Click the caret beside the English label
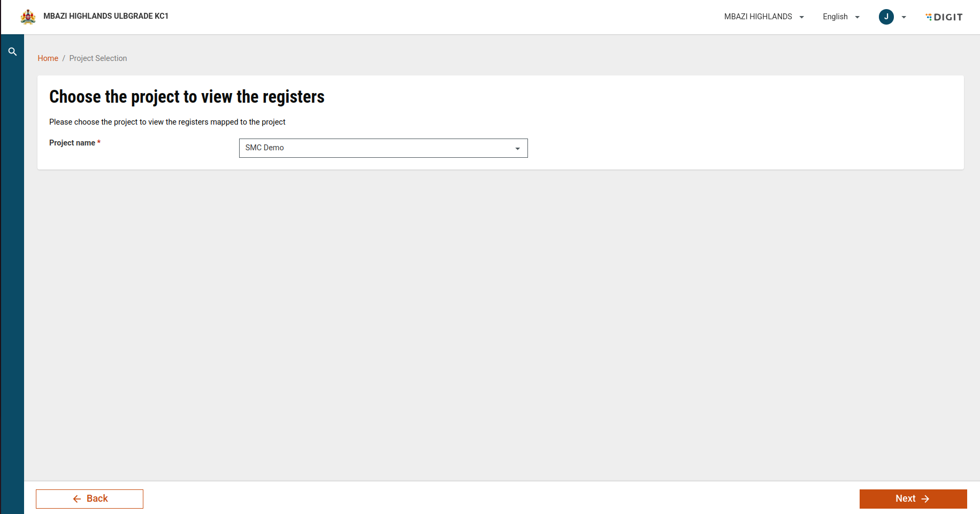980x514 pixels. pyautogui.click(x=857, y=17)
